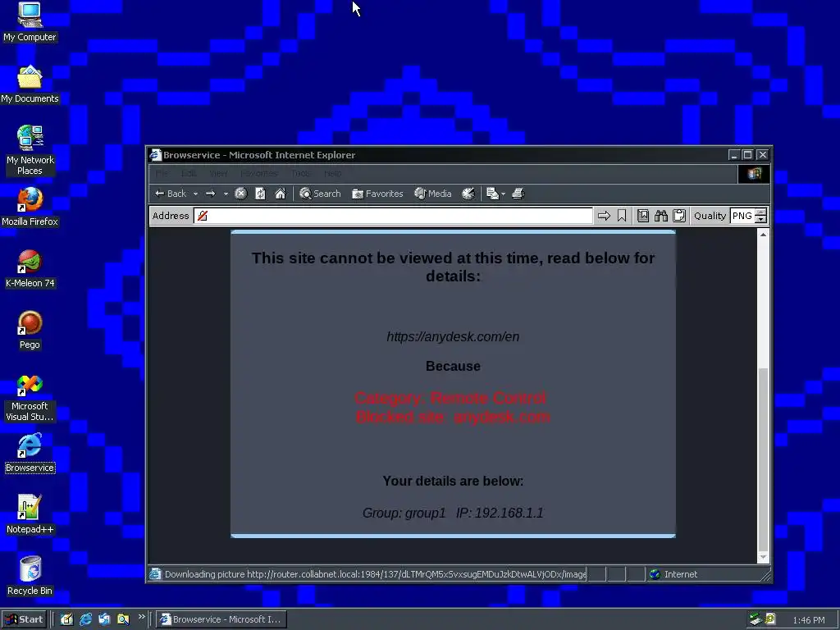Open the Search toolbar button
Viewport: 840px width, 630px height.
click(321, 194)
